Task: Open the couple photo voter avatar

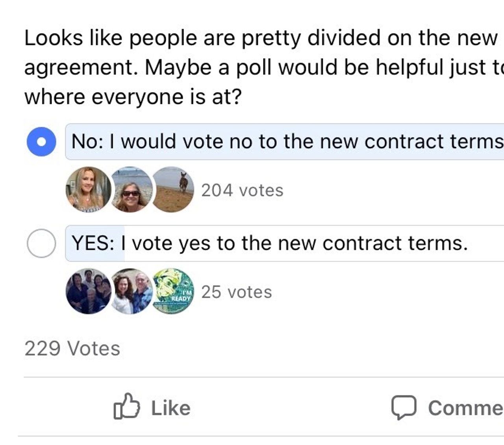Action: pos(132,291)
